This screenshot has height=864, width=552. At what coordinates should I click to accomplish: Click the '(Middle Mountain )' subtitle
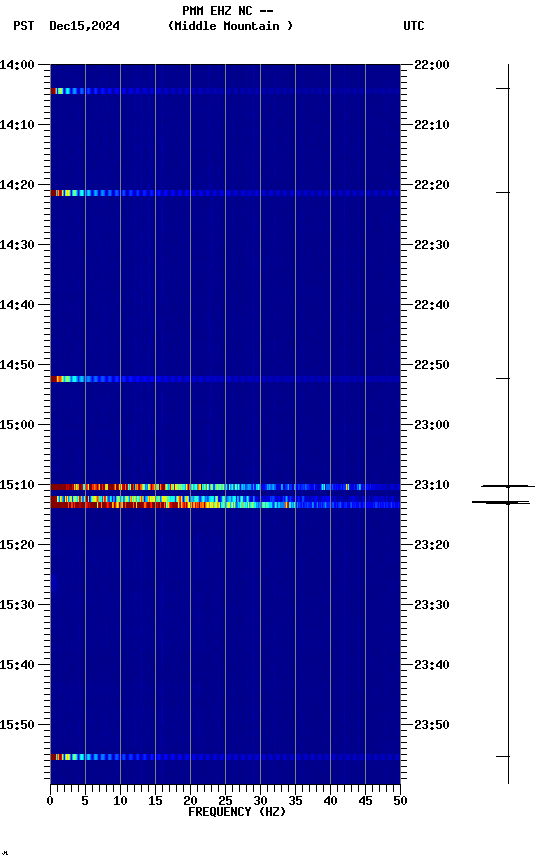(x=230, y=26)
